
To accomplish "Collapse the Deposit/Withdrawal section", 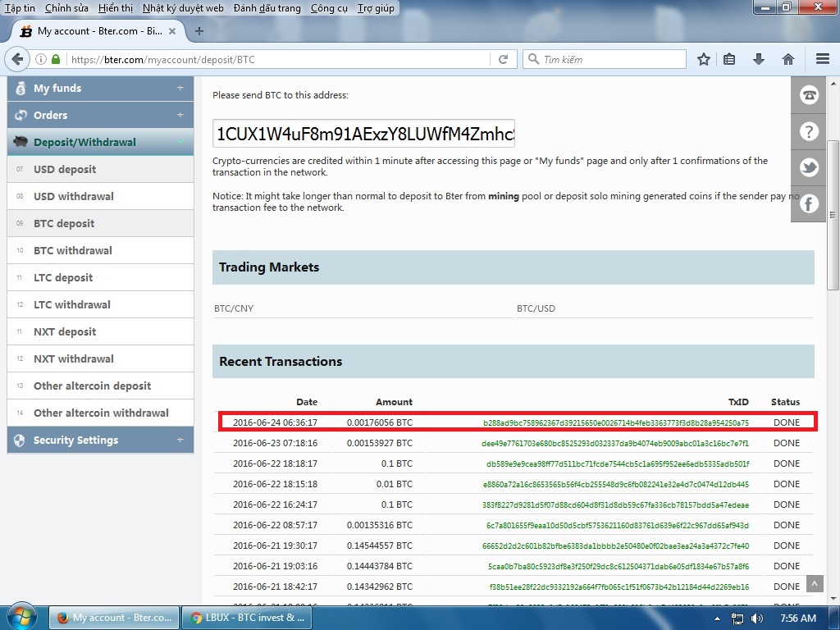I will (x=180, y=141).
